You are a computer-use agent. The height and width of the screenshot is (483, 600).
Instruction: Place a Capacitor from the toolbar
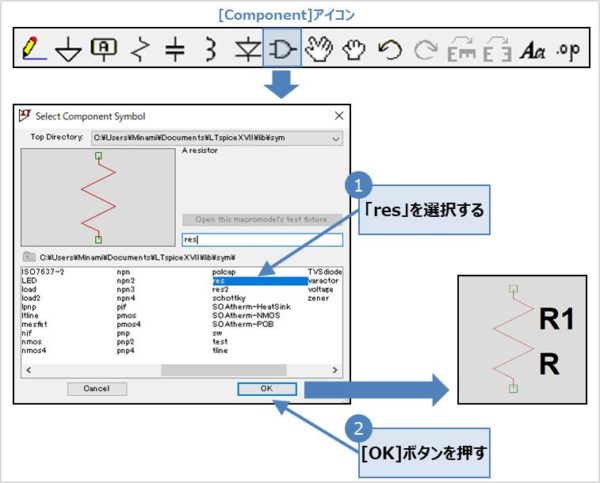174,49
